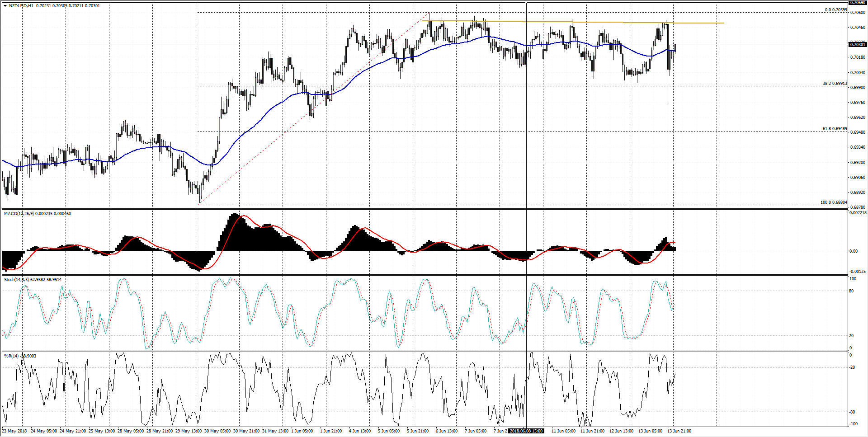Click the MACD 0.00 scale value
The image size is (868, 437).
click(x=854, y=251)
